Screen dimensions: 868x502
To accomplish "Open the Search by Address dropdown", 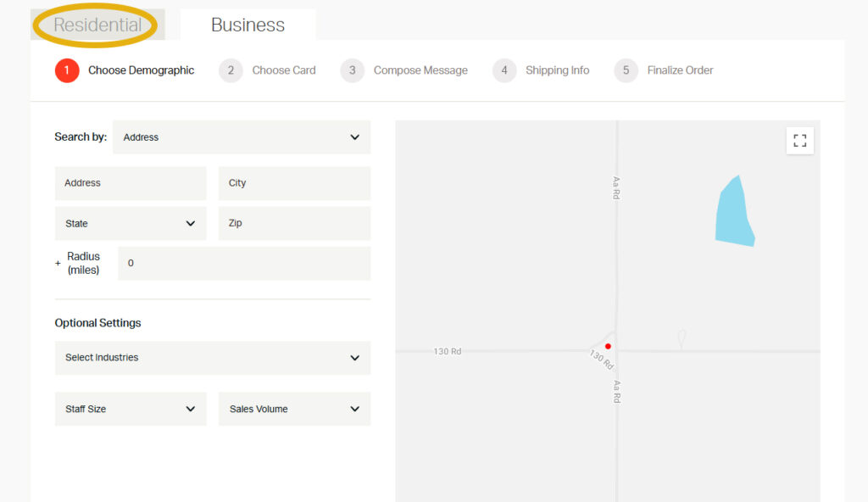I will coord(242,137).
